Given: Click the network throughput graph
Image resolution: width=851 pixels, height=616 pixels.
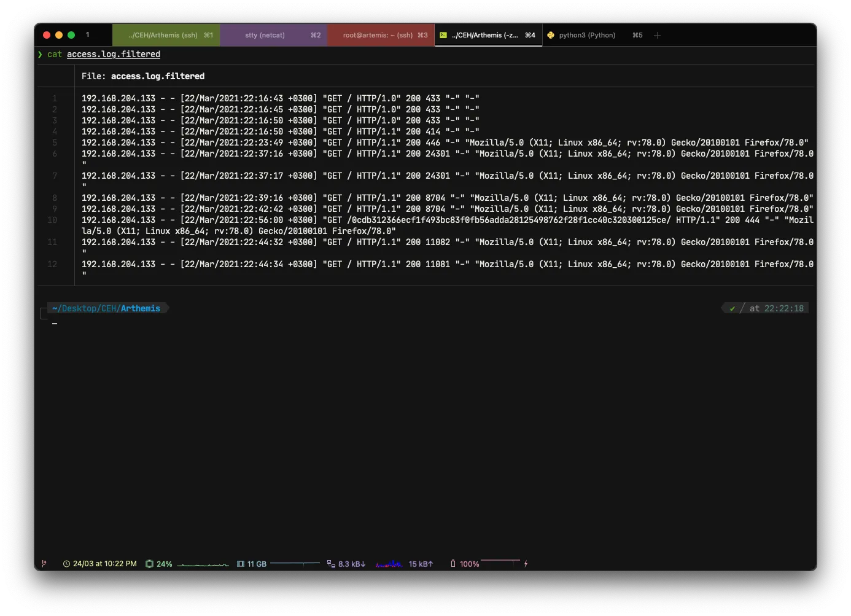Looking at the screenshot, I should (x=389, y=564).
